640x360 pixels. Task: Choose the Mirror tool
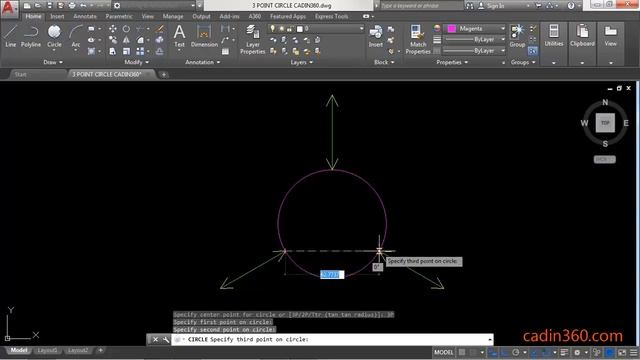(126, 40)
